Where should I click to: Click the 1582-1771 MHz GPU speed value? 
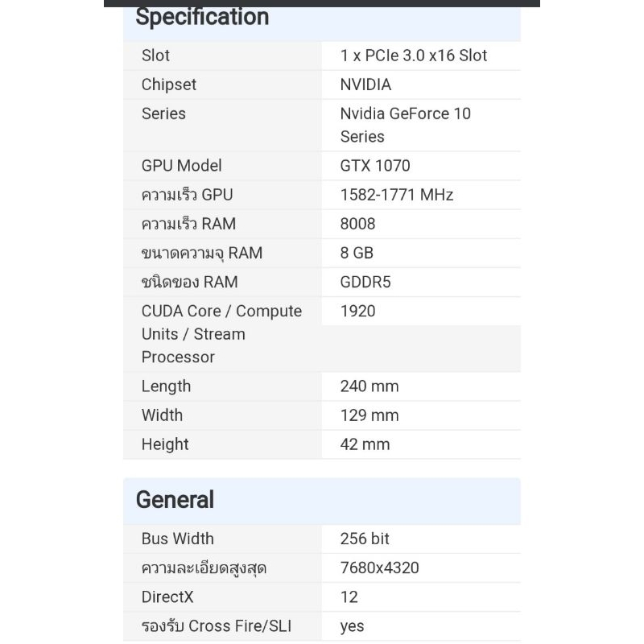click(x=397, y=195)
